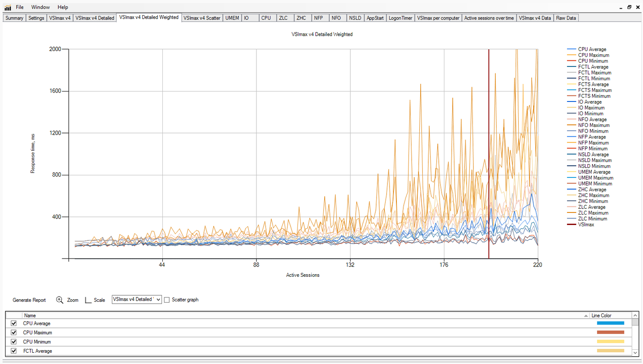643x364 pixels.
Task: Uncheck the CPU Minimum series checkbox
Action: [14, 342]
